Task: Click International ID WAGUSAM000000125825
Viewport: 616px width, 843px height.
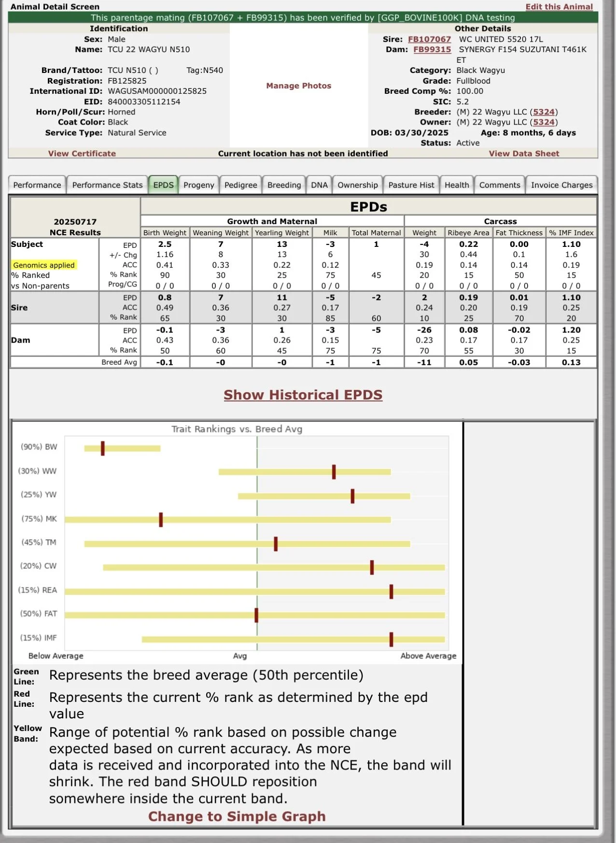Action: point(157,91)
